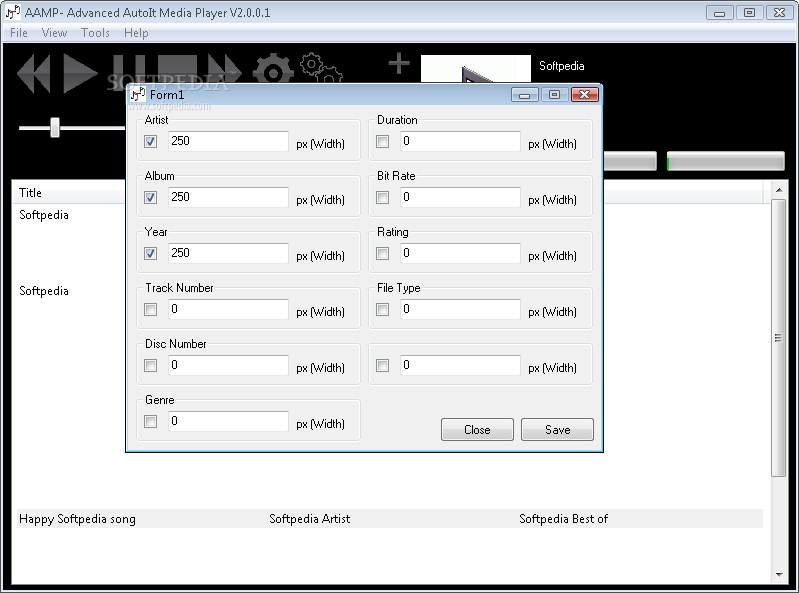Open the Help menu
Image resolution: width=799 pixels, height=593 pixels.
click(x=136, y=33)
